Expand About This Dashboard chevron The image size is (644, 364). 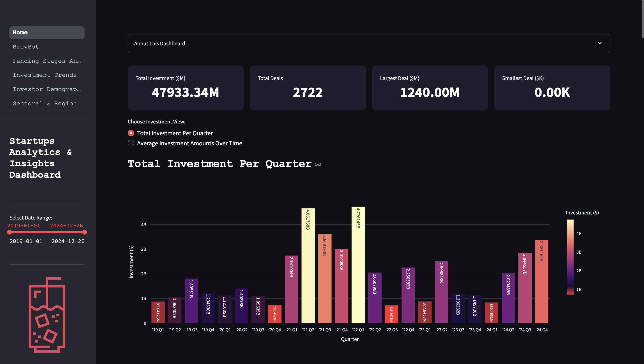[599, 43]
